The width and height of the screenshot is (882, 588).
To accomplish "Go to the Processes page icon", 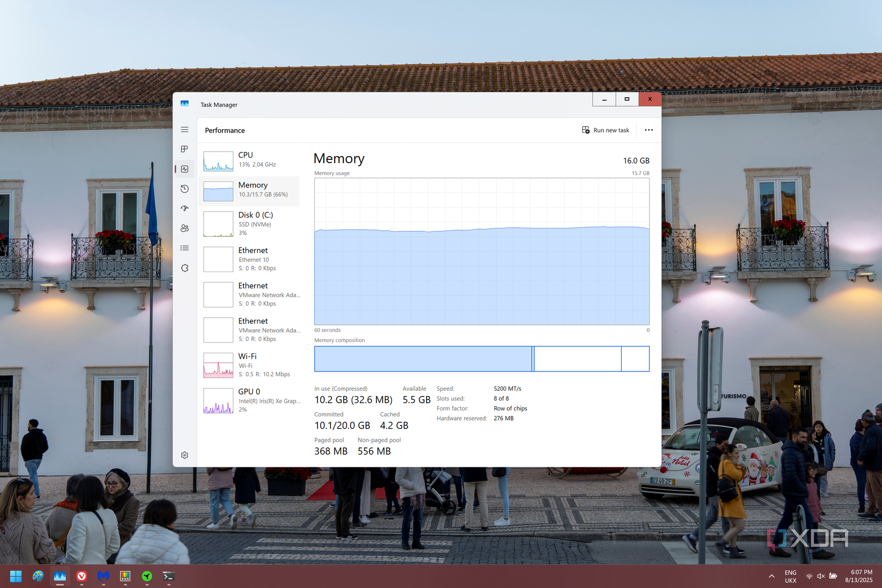I will (x=184, y=149).
